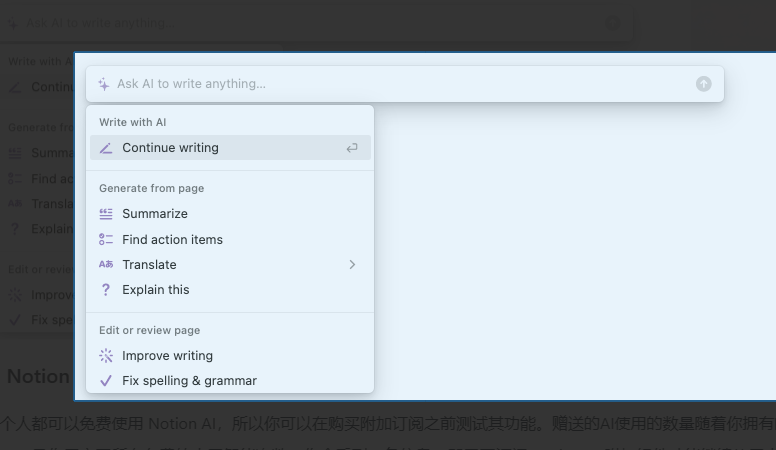Pick Fix spelling & grammar option

189,381
